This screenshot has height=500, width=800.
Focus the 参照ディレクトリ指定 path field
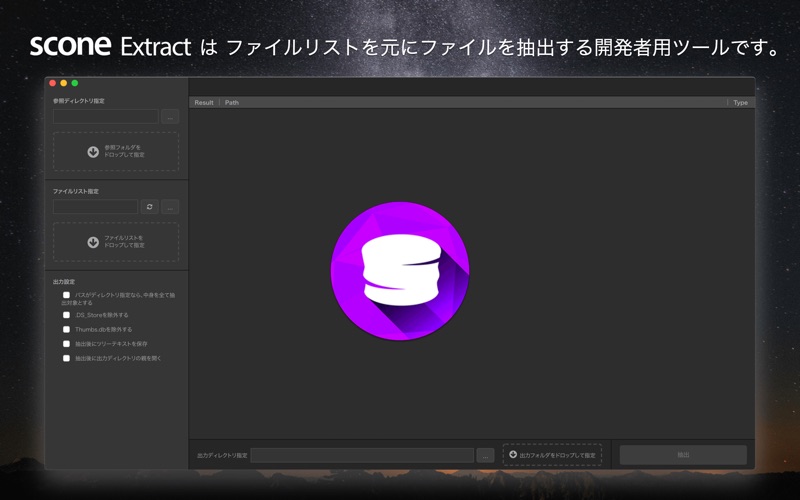click(x=106, y=117)
